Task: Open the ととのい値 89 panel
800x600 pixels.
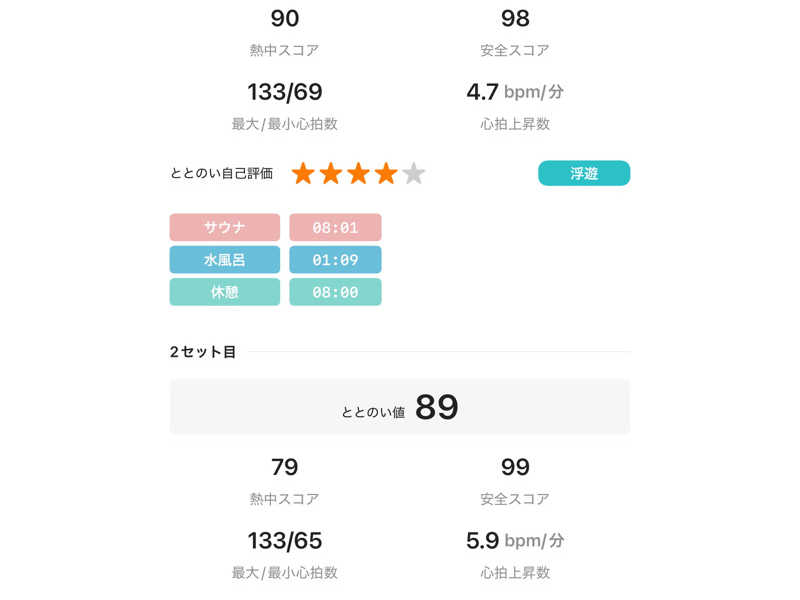Action: click(400, 407)
